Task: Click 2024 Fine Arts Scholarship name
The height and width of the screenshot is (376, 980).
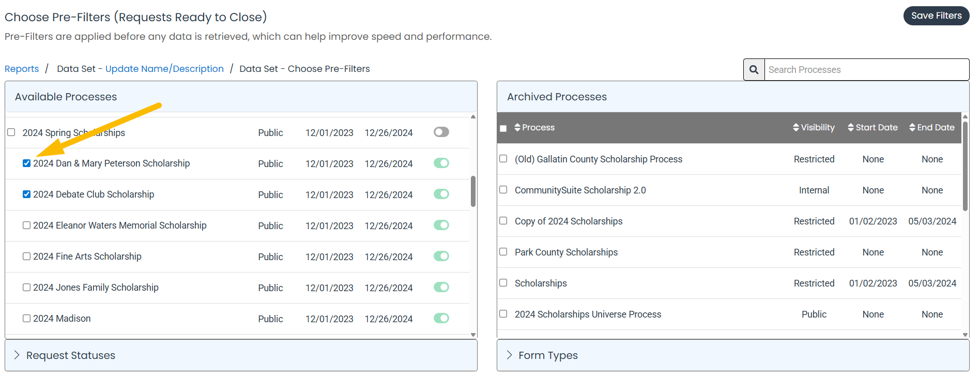Action: pos(87,257)
